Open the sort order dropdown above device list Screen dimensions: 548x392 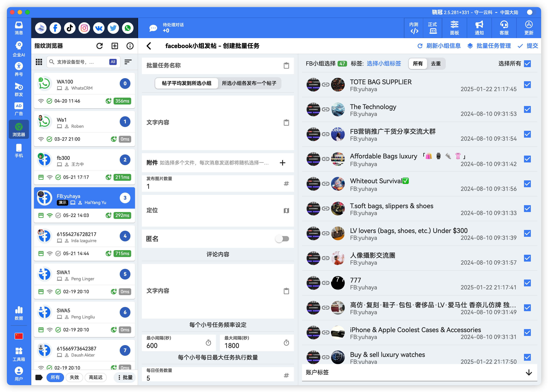(x=128, y=62)
